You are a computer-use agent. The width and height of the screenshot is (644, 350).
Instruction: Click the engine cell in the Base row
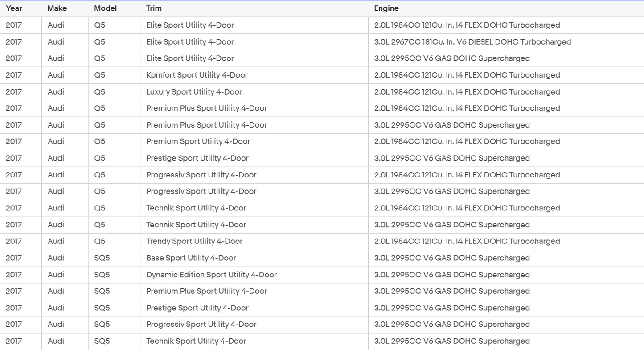pos(506,258)
